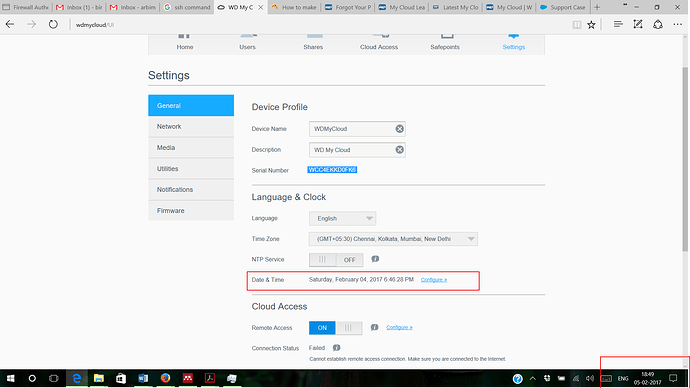Open the Action Center notification icon
This screenshot has width=690, height=388.
tap(673, 378)
